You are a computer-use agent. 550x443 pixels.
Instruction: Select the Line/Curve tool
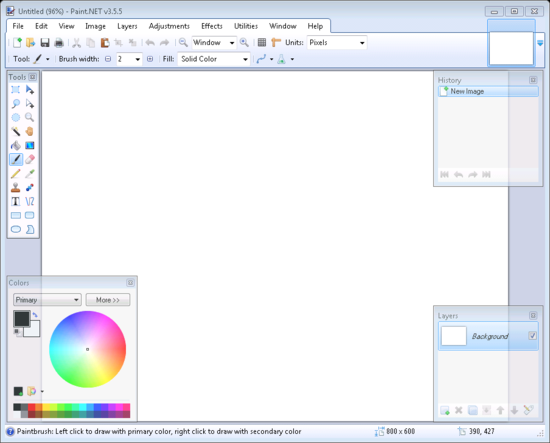point(30,201)
